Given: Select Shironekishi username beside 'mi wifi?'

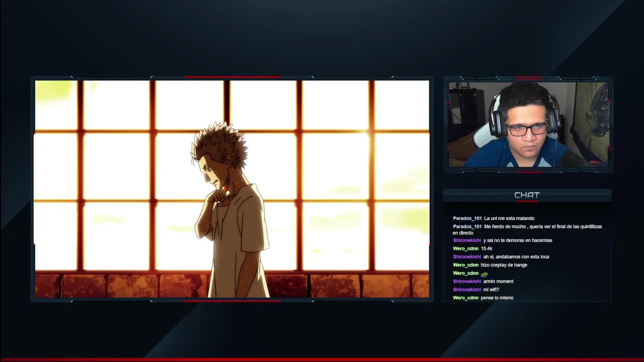Looking at the screenshot, I should 467,290.
